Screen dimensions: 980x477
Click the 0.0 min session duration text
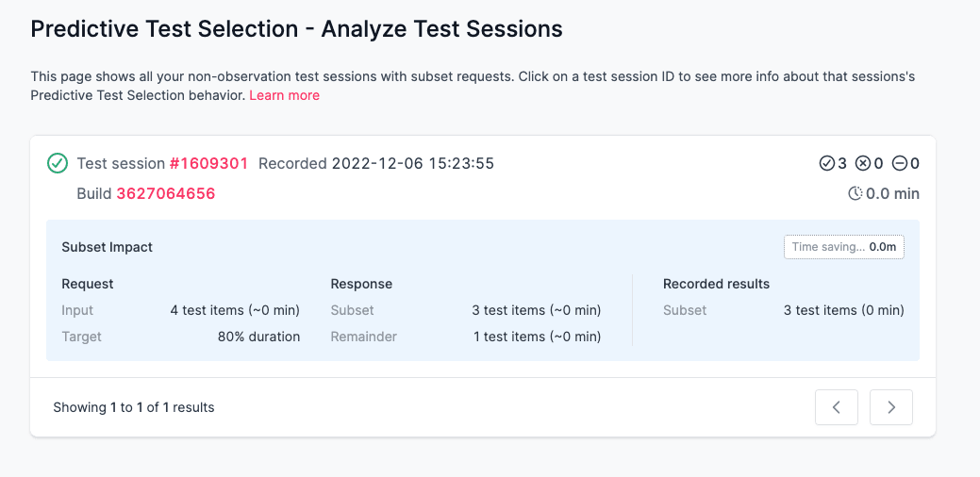point(892,193)
